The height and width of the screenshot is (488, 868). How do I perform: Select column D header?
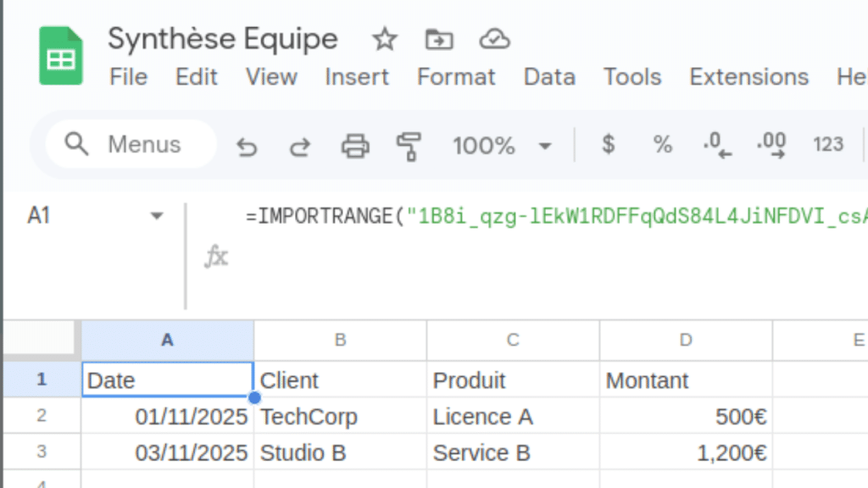pos(686,341)
